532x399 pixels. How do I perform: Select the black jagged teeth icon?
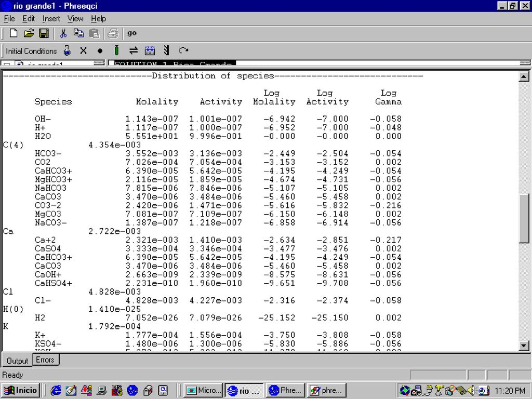(x=166, y=50)
